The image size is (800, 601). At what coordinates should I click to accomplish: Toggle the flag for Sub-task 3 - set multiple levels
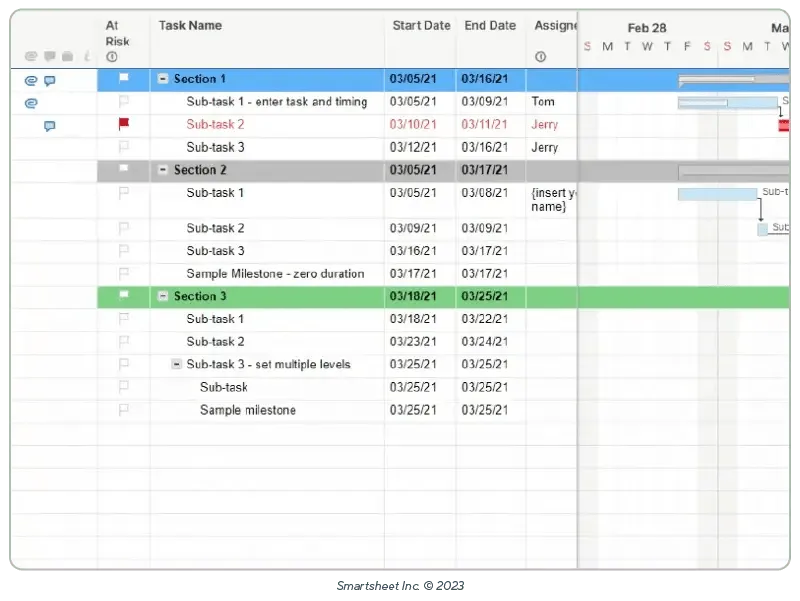point(123,364)
